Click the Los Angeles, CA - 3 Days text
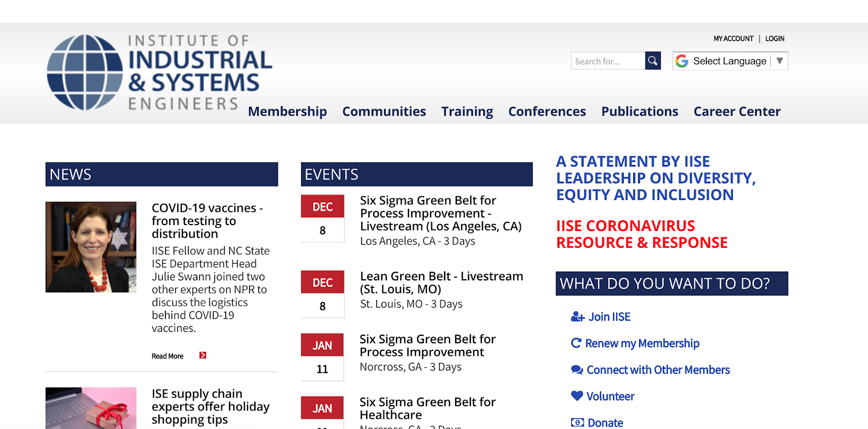This screenshot has width=868, height=429. [418, 241]
